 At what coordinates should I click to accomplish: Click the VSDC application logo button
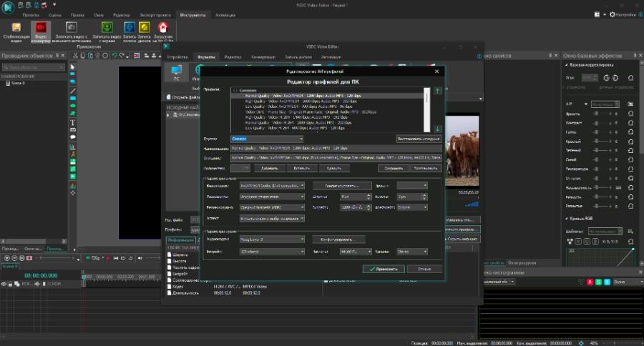7,7
